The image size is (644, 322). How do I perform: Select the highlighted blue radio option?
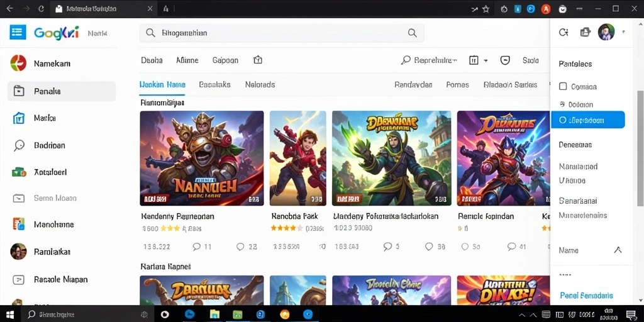[588, 119]
